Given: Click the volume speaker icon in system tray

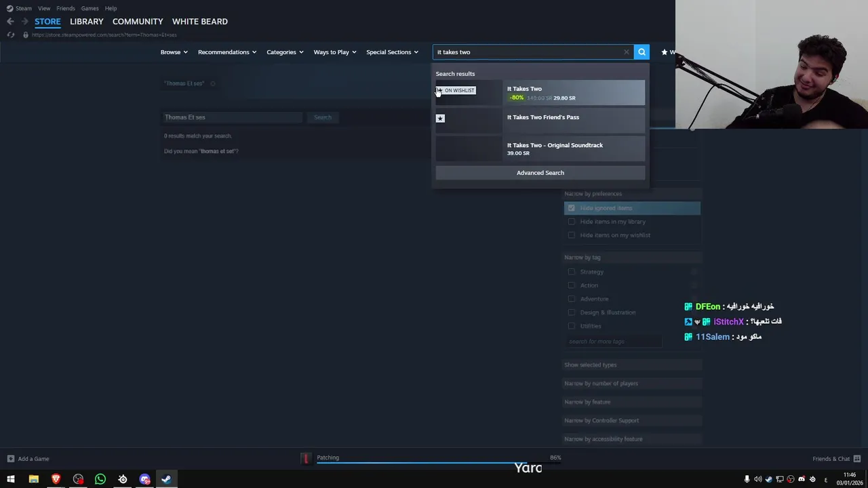Looking at the screenshot, I should 757,479.
